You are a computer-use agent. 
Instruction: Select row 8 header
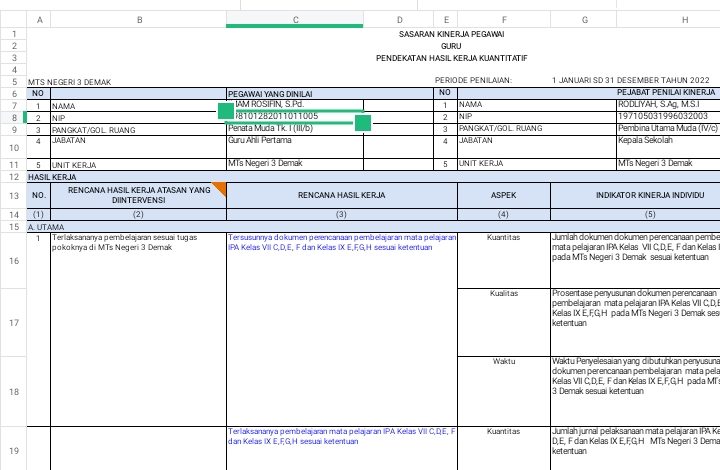click(x=13, y=117)
